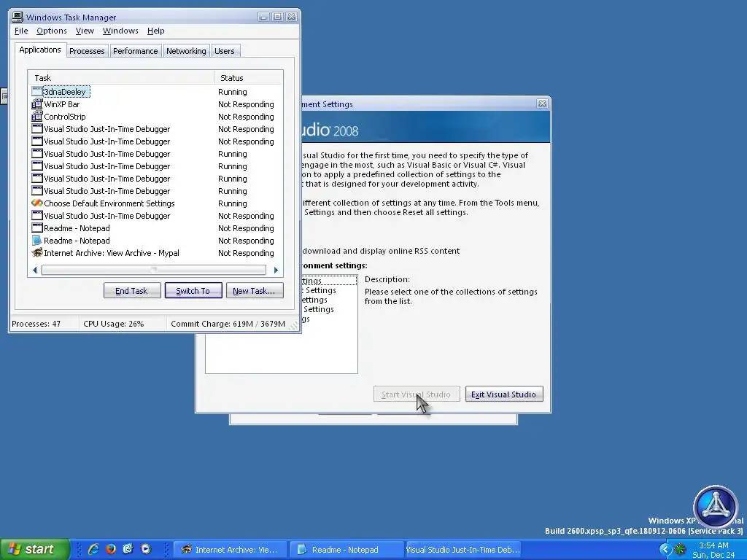This screenshot has height=560, width=747.
Task: Click Not Responding status of WinXP Bar
Action: pos(246,104)
